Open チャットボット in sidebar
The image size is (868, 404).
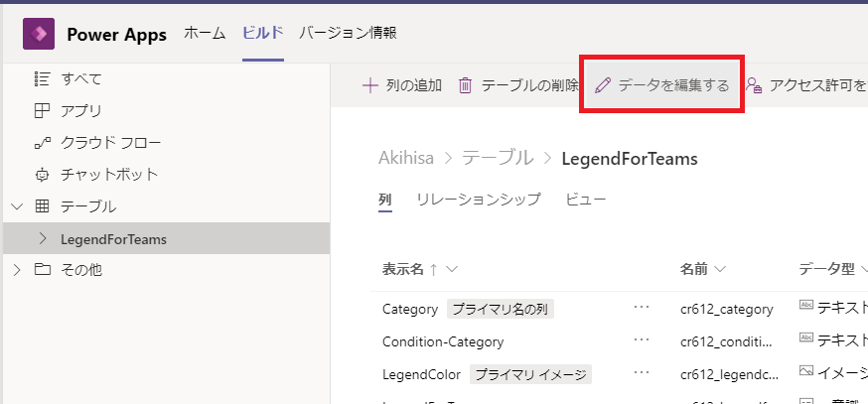pos(109,176)
